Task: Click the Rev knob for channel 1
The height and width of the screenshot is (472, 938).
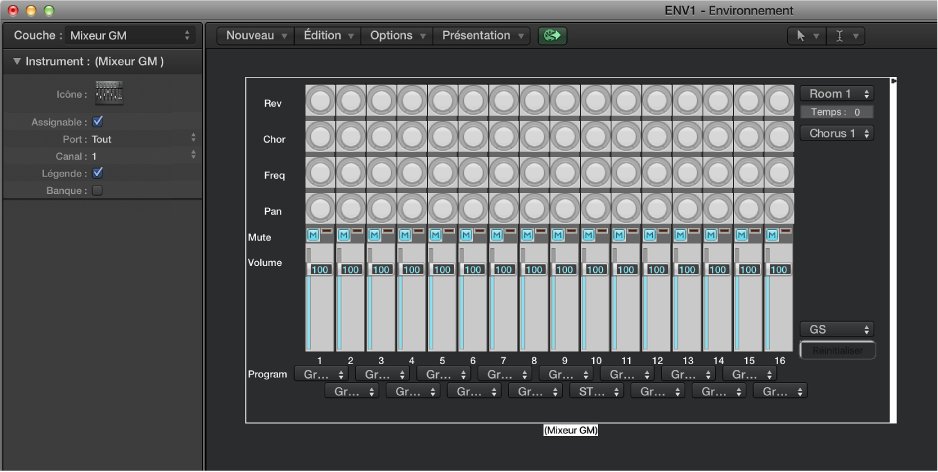Action: click(320, 102)
